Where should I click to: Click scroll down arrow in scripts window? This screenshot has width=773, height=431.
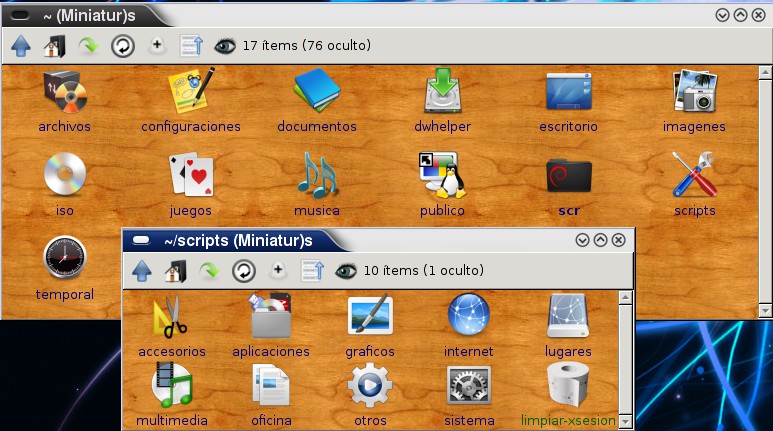tap(625, 422)
